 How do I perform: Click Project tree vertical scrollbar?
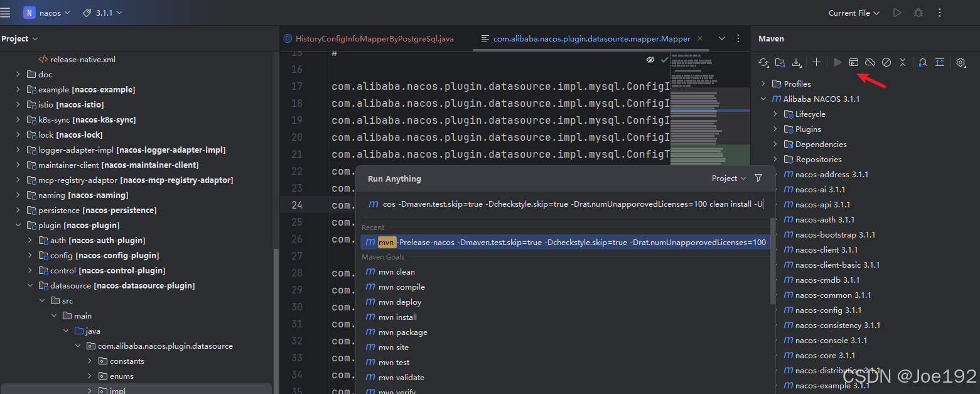[x=275, y=320]
